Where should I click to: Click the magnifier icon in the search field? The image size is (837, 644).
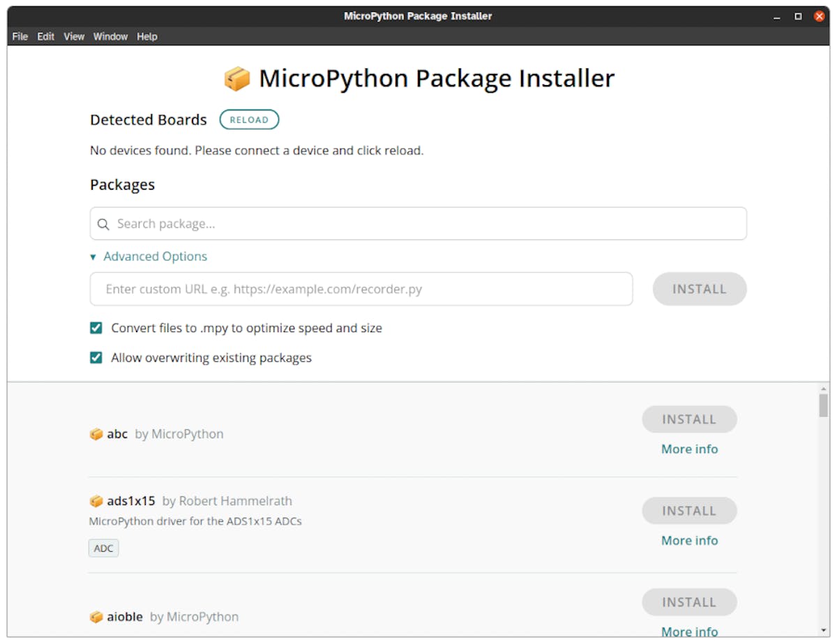coord(103,224)
